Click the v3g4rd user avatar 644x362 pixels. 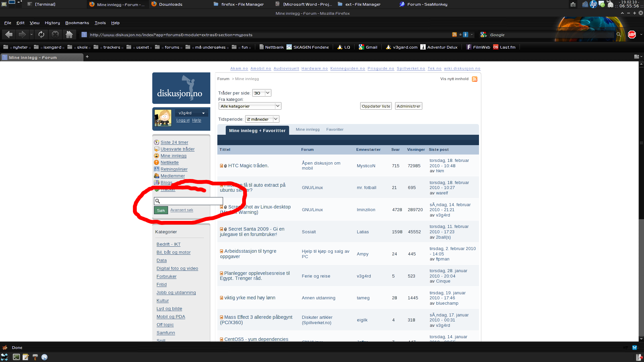pos(163,118)
